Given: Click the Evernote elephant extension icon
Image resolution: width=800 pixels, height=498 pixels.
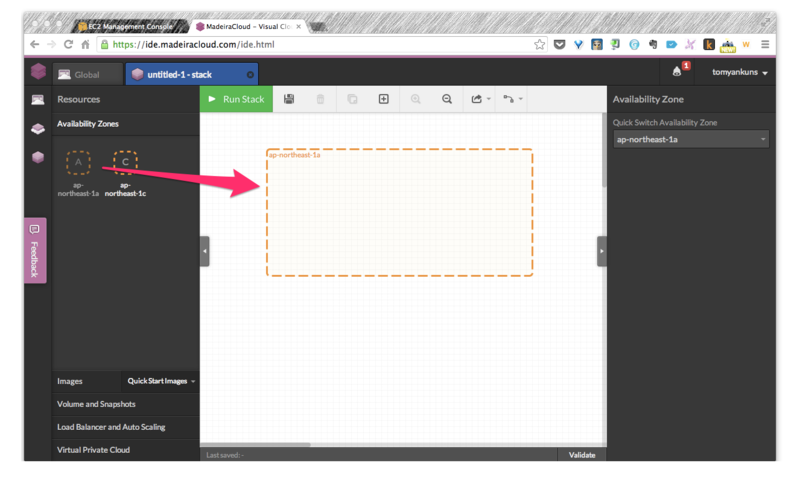Looking at the screenshot, I should [653, 44].
